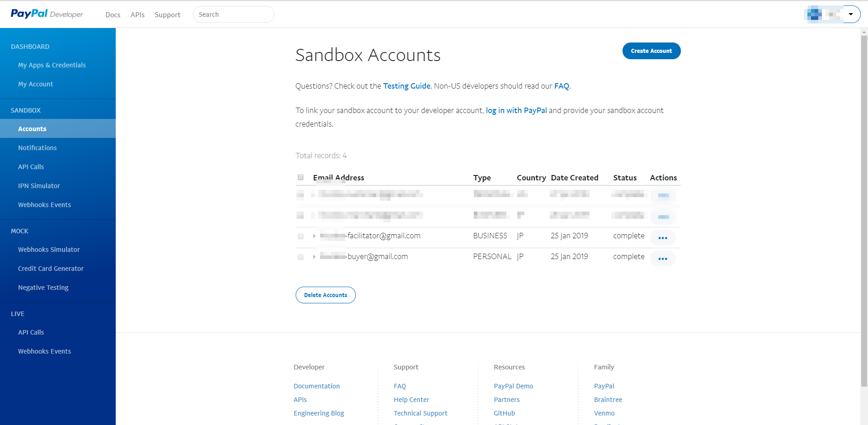This screenshot has height=425, width=868.
Task: Open Sandbox Notifications in the sidebar
Action: (x=38, y=148)
